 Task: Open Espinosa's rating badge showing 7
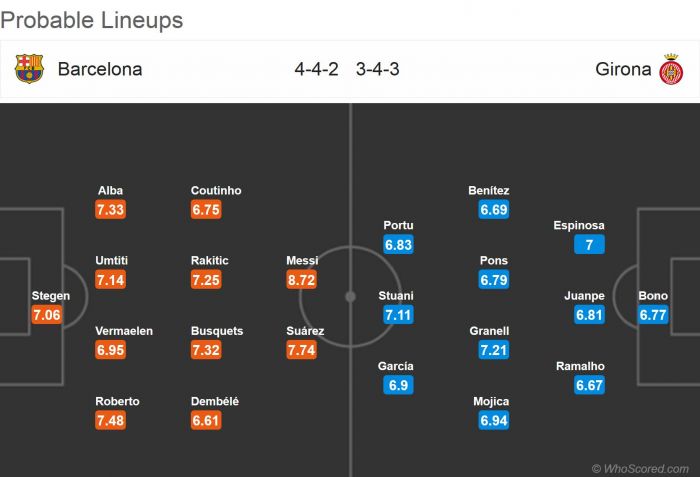(589, 246)
